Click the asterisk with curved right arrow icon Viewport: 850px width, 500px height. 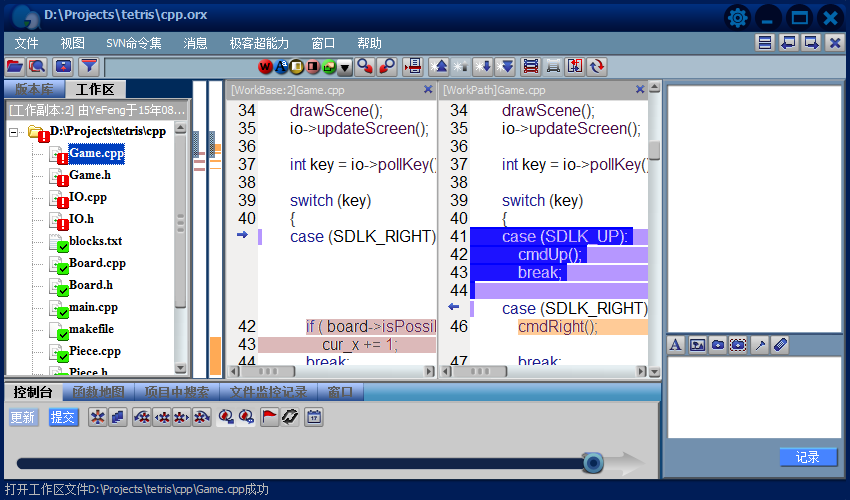tap(202, 417)
